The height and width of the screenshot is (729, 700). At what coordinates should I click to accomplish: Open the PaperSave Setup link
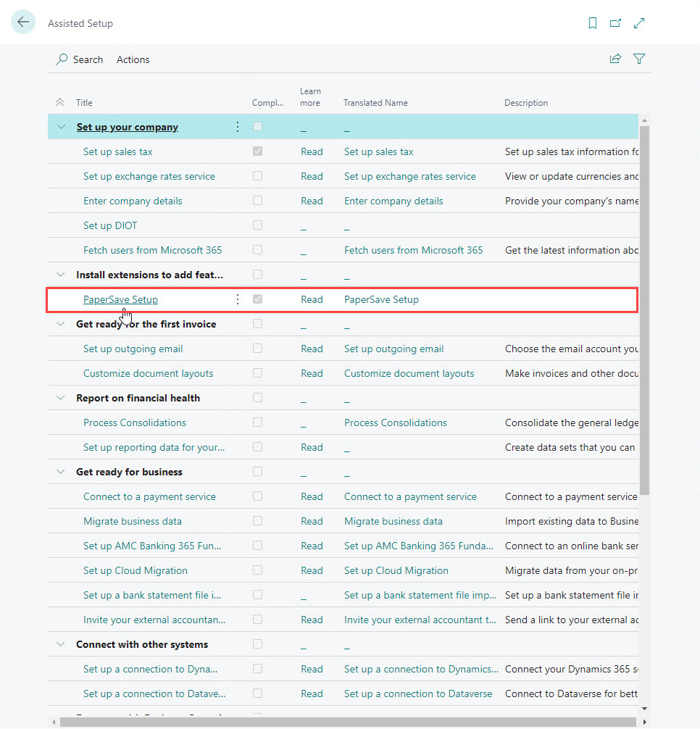tap(120, 299)
